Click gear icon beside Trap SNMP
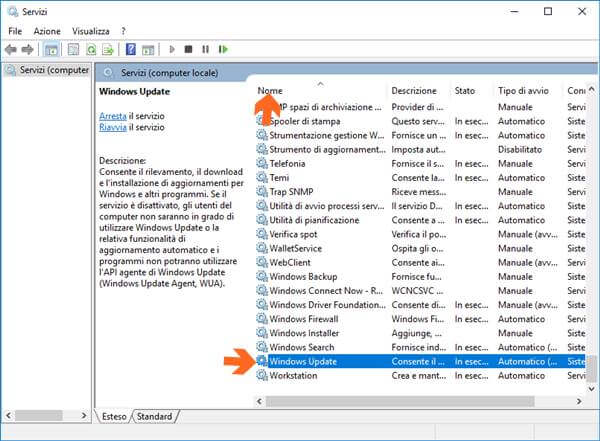Viewport: 600px width, 441px height. 262,192
